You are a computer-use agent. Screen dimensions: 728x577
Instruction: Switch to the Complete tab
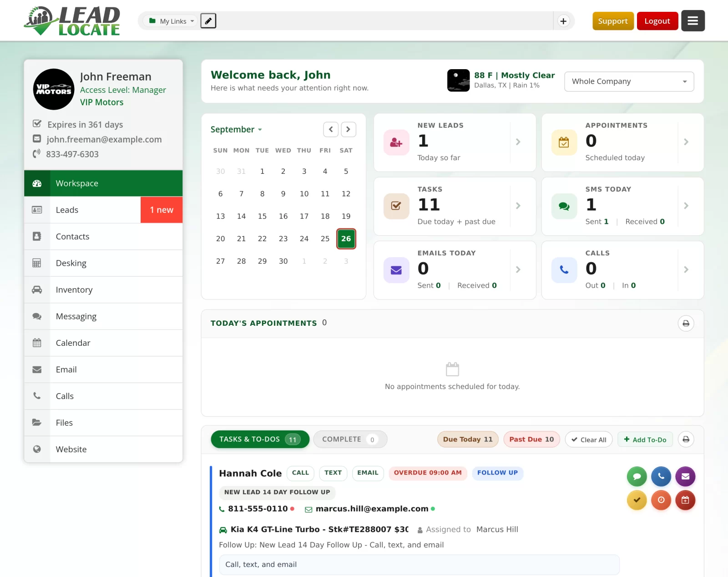pyautogui.click(x=350, y=439)
